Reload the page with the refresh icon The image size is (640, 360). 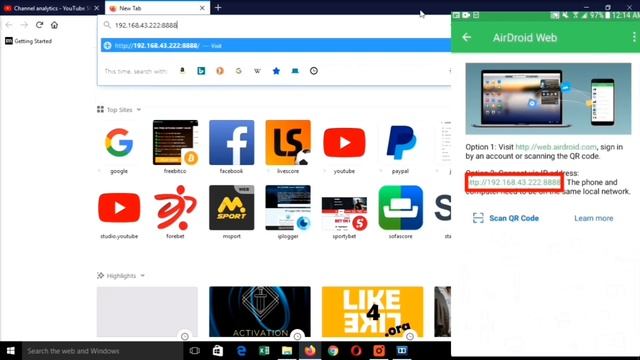click(39, 25)
